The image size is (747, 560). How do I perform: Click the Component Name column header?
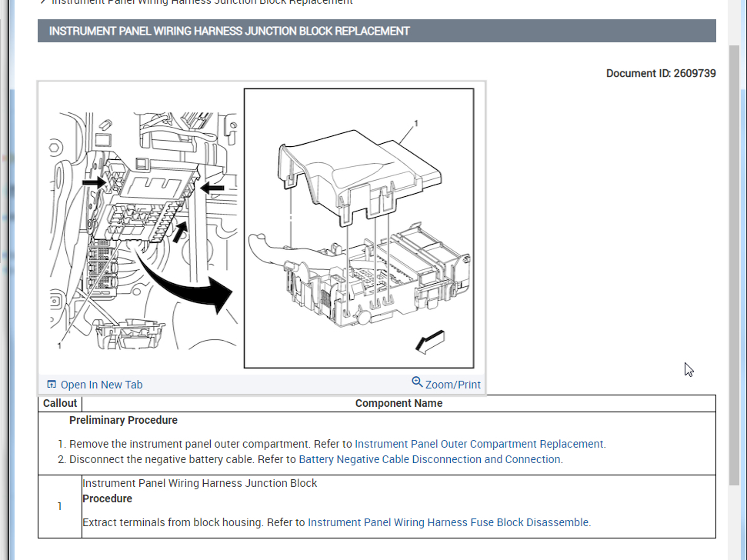click(399, 403)
